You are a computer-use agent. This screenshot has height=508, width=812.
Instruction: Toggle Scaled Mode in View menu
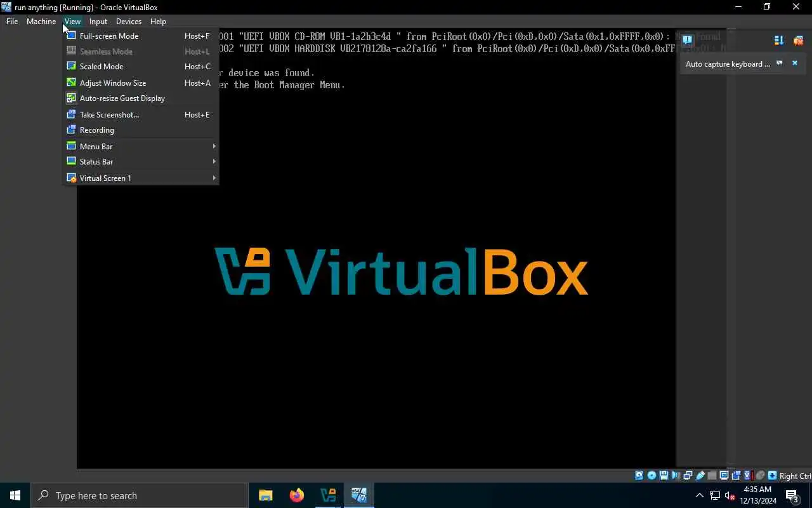point(141,66)
